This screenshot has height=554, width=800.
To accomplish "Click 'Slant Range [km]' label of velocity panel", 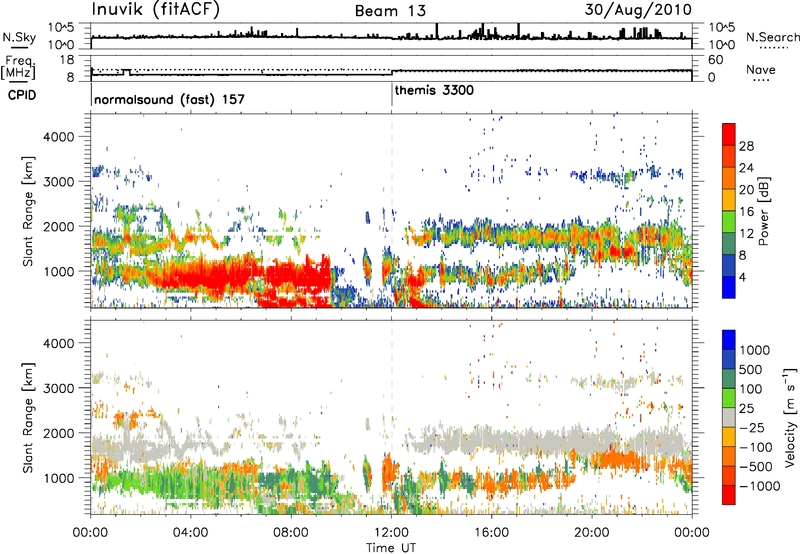I will tap(28, 417).
